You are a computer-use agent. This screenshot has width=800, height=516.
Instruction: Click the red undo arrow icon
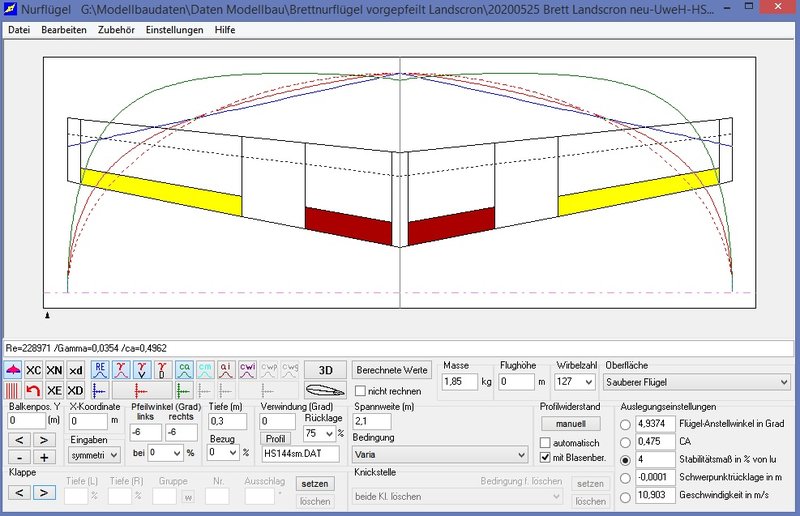(34, 390)
